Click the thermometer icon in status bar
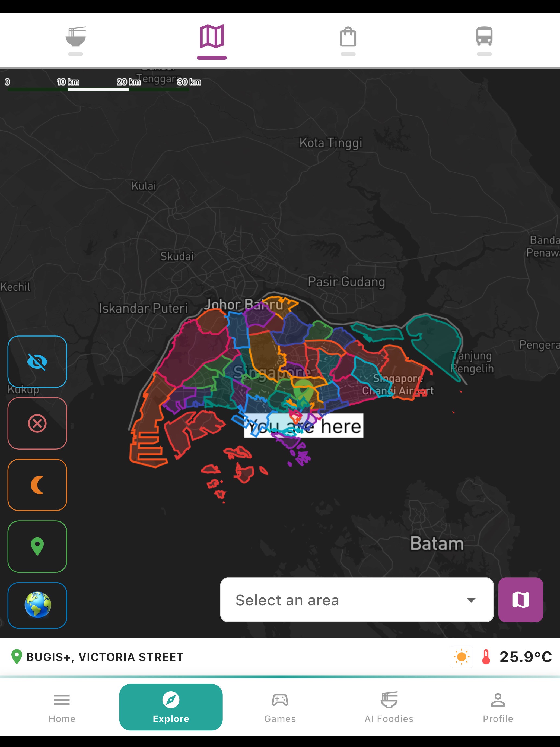Screen dimensions: 560x747 pos(486,657)
